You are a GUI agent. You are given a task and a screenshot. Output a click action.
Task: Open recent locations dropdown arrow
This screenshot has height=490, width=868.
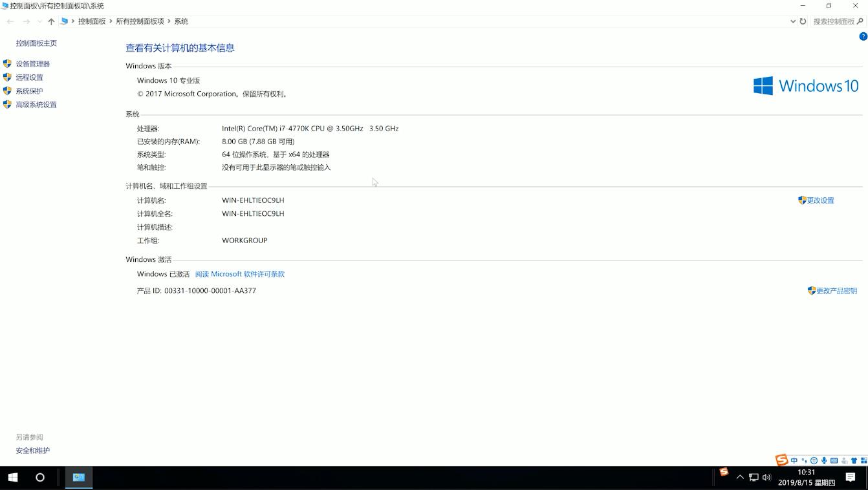coord(39,21)
